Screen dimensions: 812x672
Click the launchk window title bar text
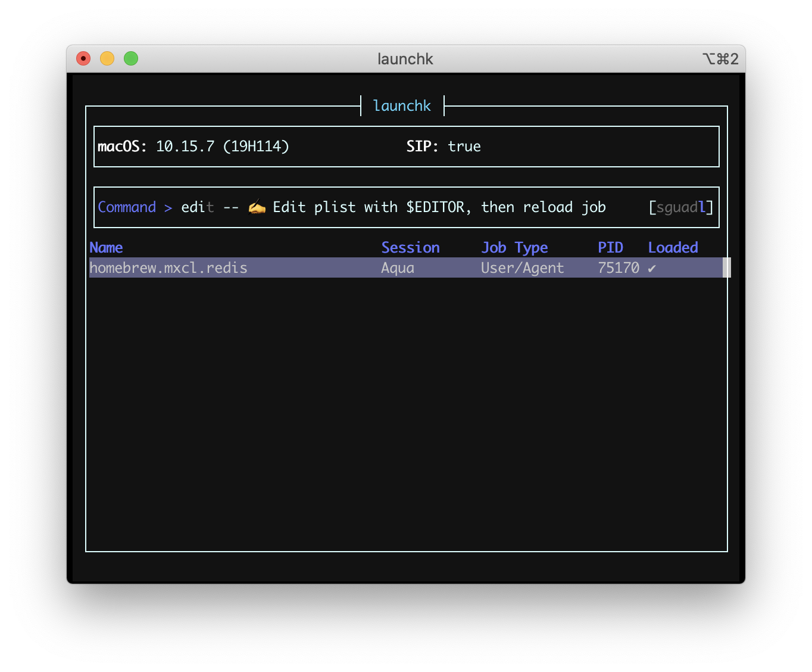(x=405, y=59)
